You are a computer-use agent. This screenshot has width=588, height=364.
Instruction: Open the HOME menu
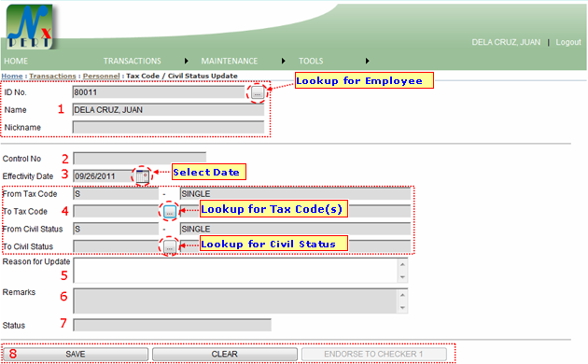(x=16, y=61)
